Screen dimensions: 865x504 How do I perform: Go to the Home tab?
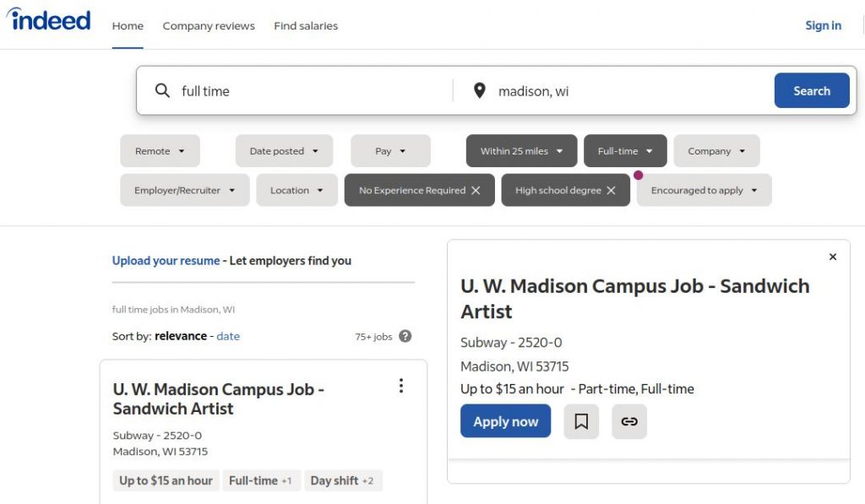pyautogui.click(x=128, y=26)
